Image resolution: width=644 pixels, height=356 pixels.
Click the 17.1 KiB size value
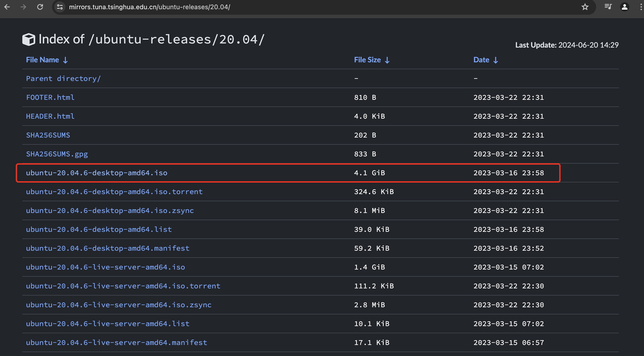click(372, 342)
